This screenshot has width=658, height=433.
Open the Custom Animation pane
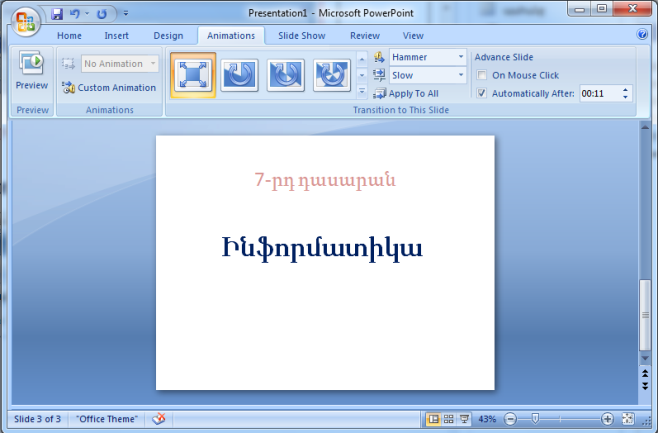coord(109,87)
